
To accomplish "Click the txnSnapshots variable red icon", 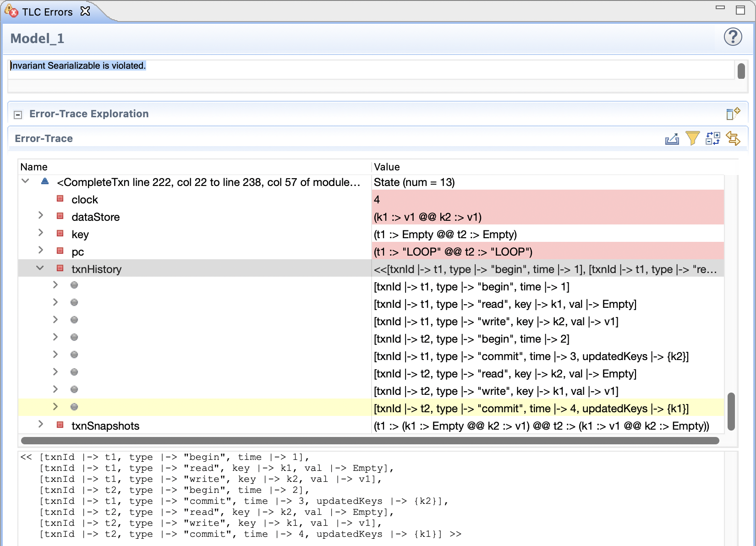I will pos(60,425).
